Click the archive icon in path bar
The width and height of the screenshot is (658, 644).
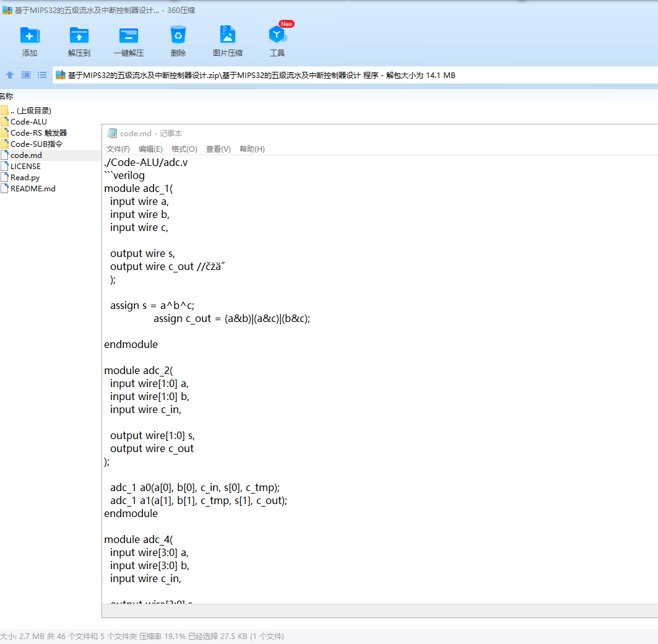coord(61,75)
